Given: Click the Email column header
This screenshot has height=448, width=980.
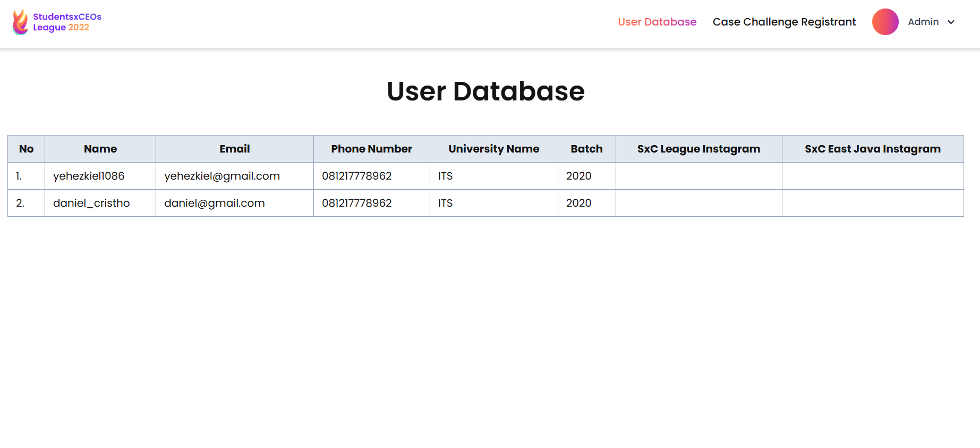Looking at the screenshot, I should pos(234,149).
